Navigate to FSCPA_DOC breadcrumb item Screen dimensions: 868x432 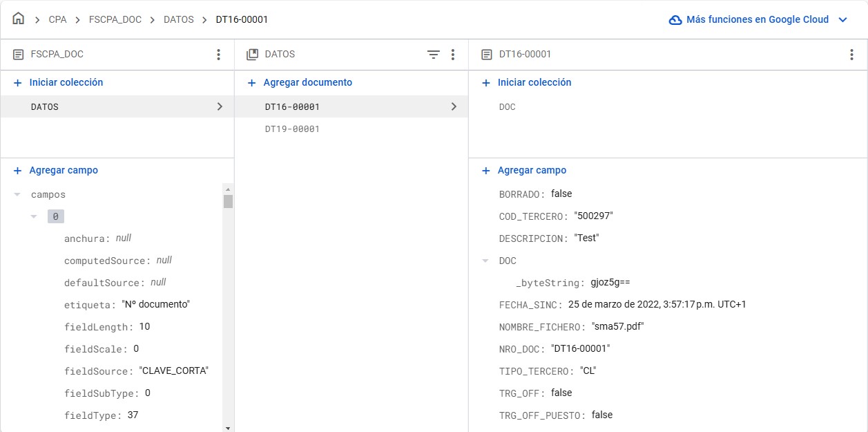115,20
